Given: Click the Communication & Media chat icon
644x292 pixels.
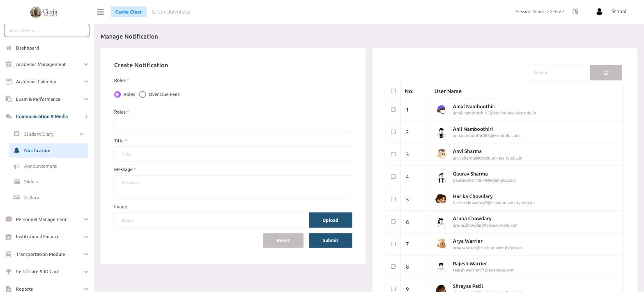Looking at the screenshot, I should pos(9,116).
